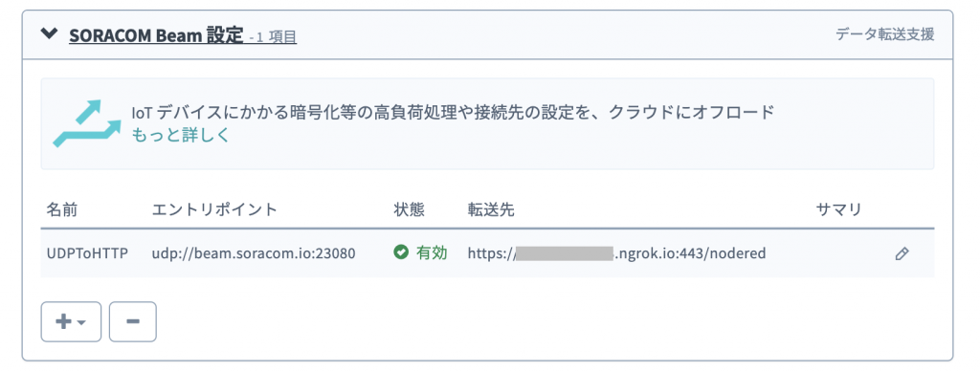This screenshot has width=980, height=372.
Task: Collapse the SORACOM Beam 設定 chevron
Action: 49,33
